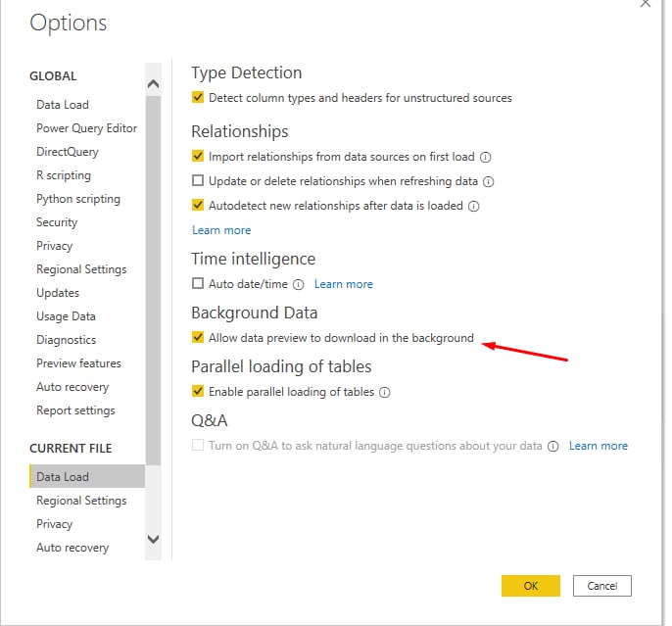This screenshot has width=672, height=626.
Task: Click info icon next to Auto date/time
Action: point(298,284)
